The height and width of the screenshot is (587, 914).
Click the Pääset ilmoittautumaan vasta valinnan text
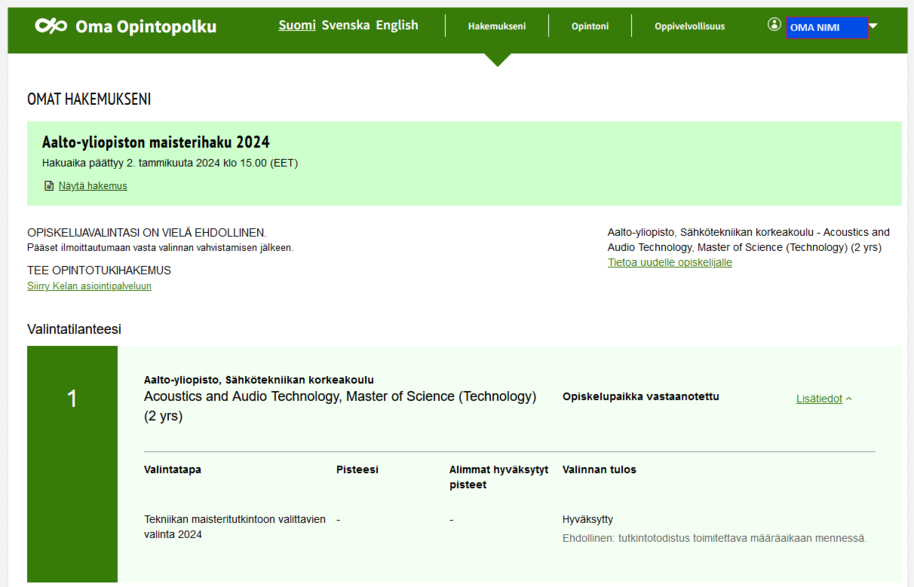[160, 248]
